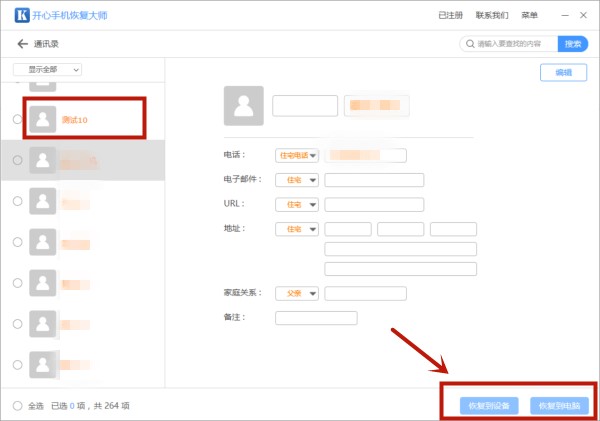
Task: Click the 备注 notes input field
Action: tap(316, 318)
